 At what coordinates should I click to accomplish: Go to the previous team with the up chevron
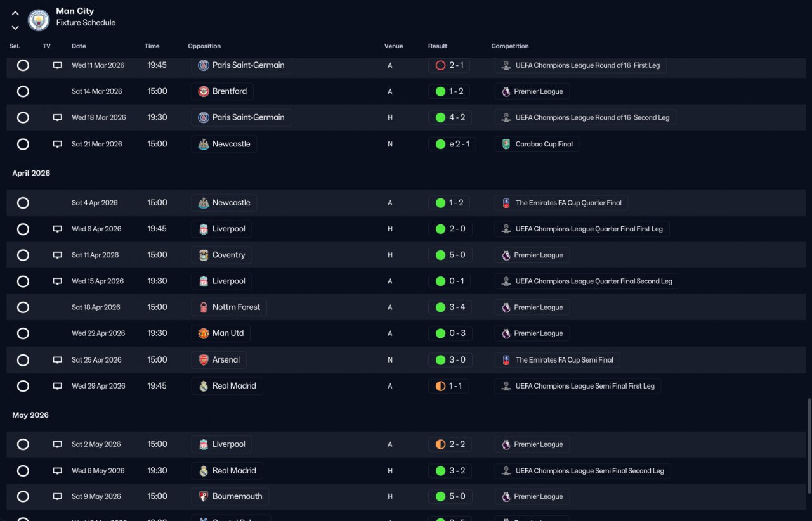click(x=15, y=13)
